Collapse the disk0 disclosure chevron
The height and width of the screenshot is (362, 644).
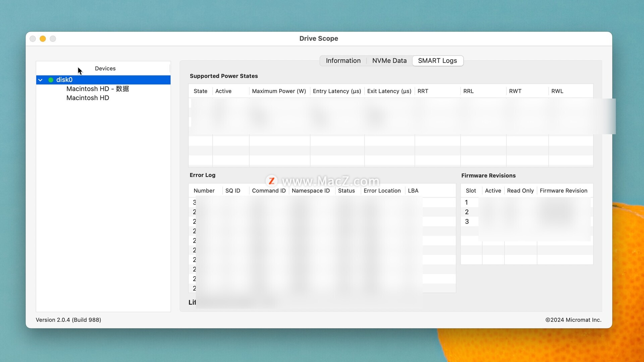(x=40, y=80)
